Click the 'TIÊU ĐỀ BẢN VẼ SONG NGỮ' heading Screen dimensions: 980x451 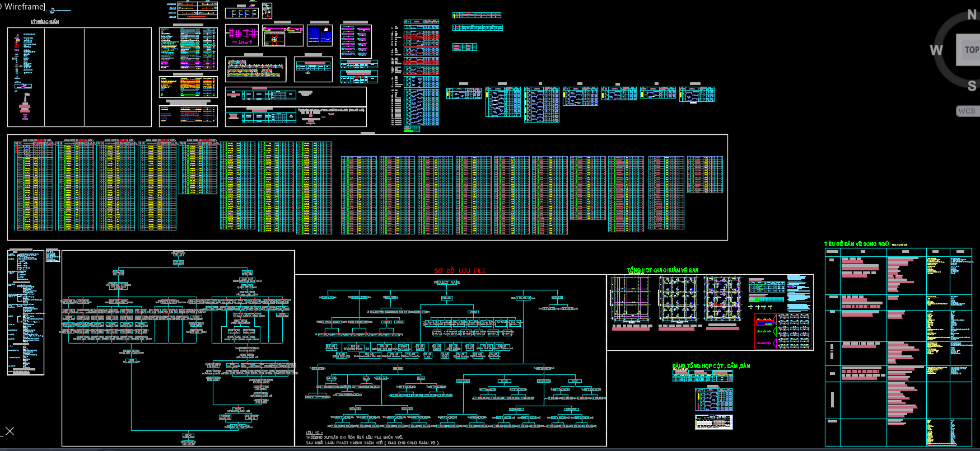(x=856, y=244)
